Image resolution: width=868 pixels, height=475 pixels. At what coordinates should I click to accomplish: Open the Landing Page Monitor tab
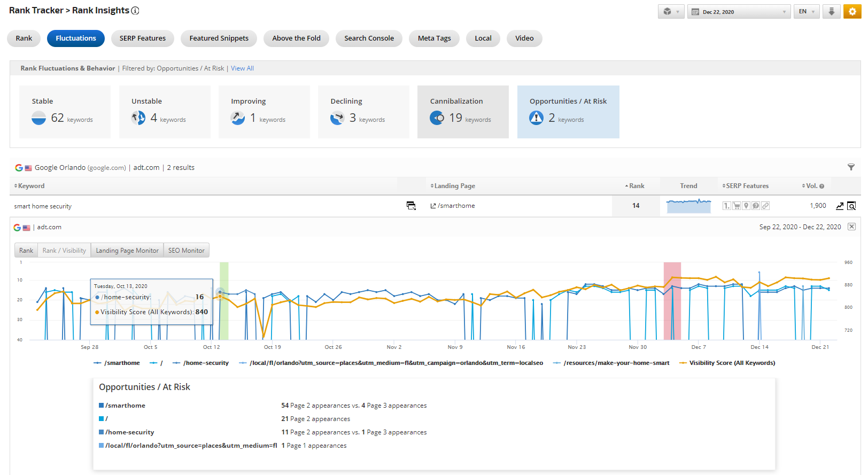pyautogui.click(x=127, y=251)
